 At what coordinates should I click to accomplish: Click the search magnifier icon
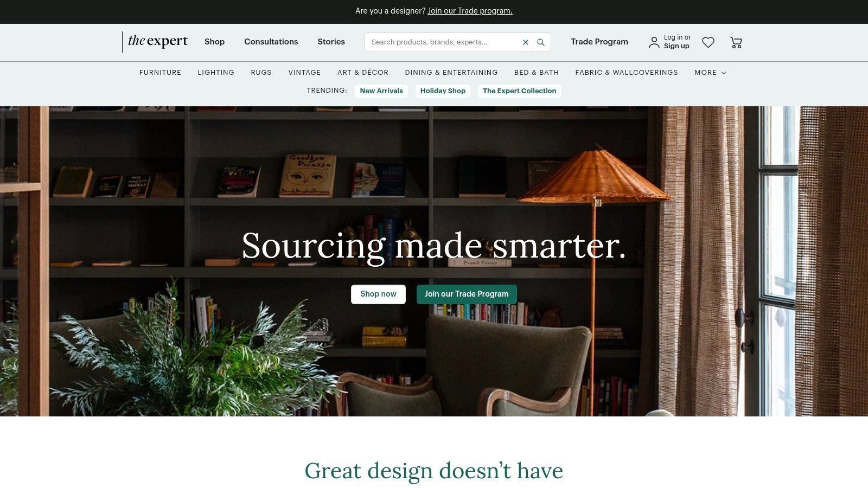tap(541, 42)
